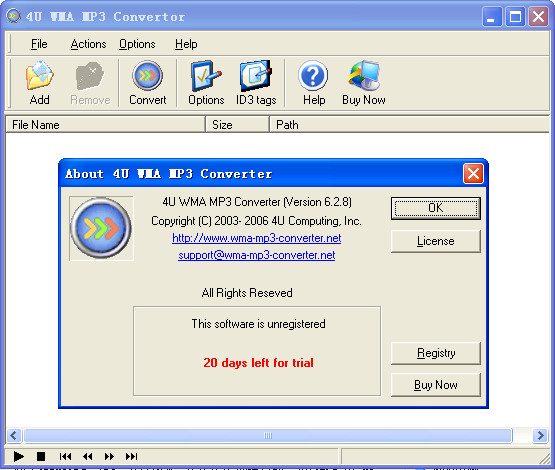The width and height of the screenshot is (555, 470).
Task: Skip to next track
Action: [x=131, y=456]
